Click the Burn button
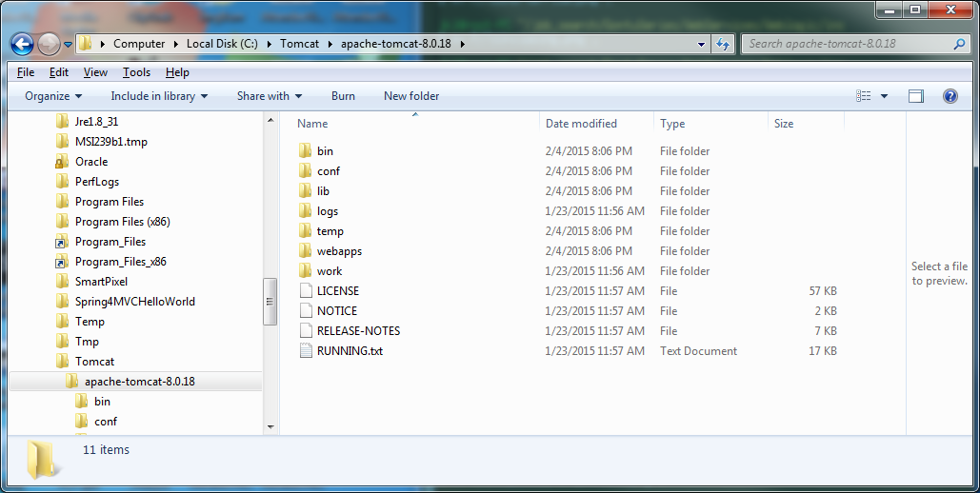Screen dimensions: 980x493 (x=343, y=96)
